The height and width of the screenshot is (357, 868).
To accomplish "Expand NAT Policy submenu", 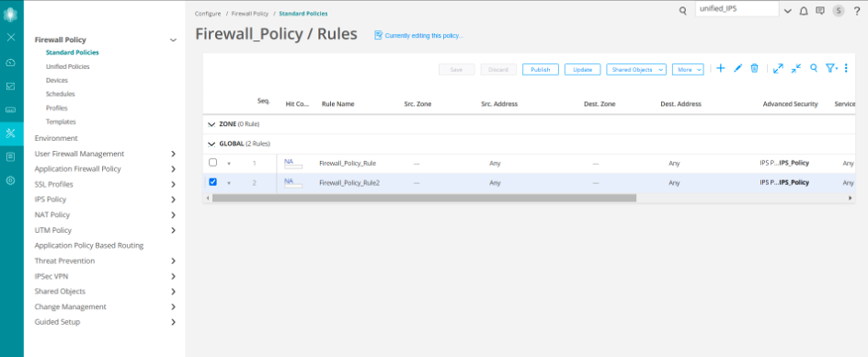I will click(x=173, y=214).
